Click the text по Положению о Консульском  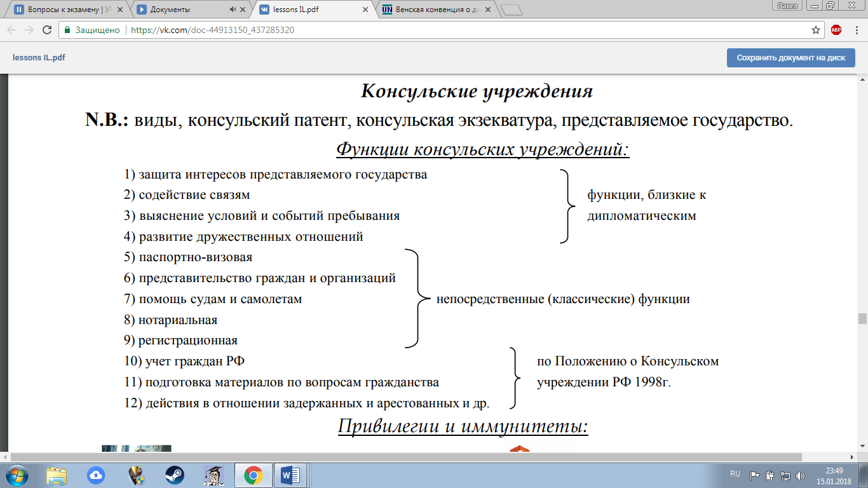pyautogui.click(x=628, y=362)
